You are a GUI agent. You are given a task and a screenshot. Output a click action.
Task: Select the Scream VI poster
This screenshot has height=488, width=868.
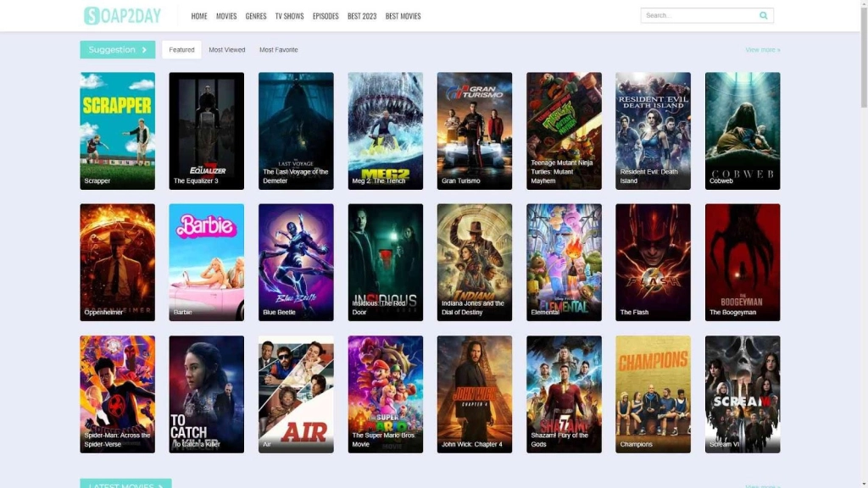(742, 394)
